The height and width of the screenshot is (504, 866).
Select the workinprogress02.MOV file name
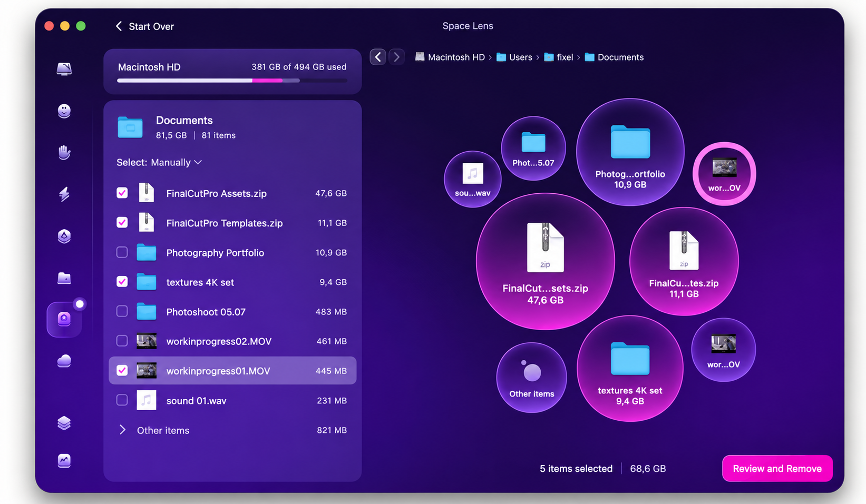[219, 341]
